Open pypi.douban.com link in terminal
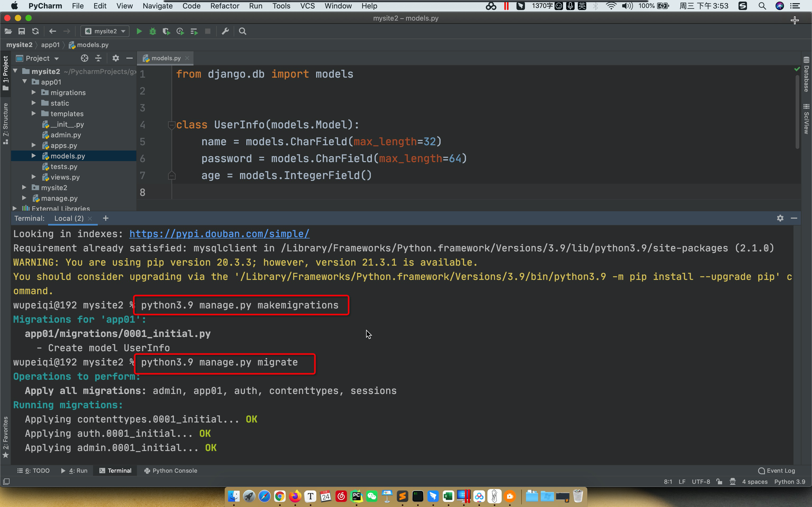 (219, 234)
